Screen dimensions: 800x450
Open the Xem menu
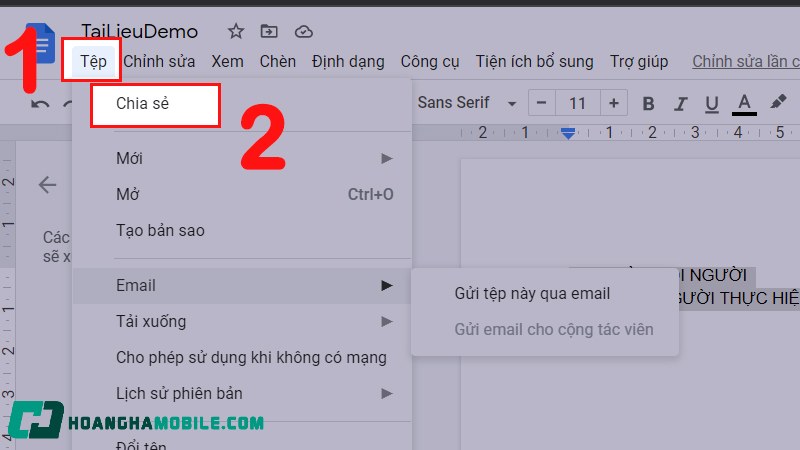228,61
